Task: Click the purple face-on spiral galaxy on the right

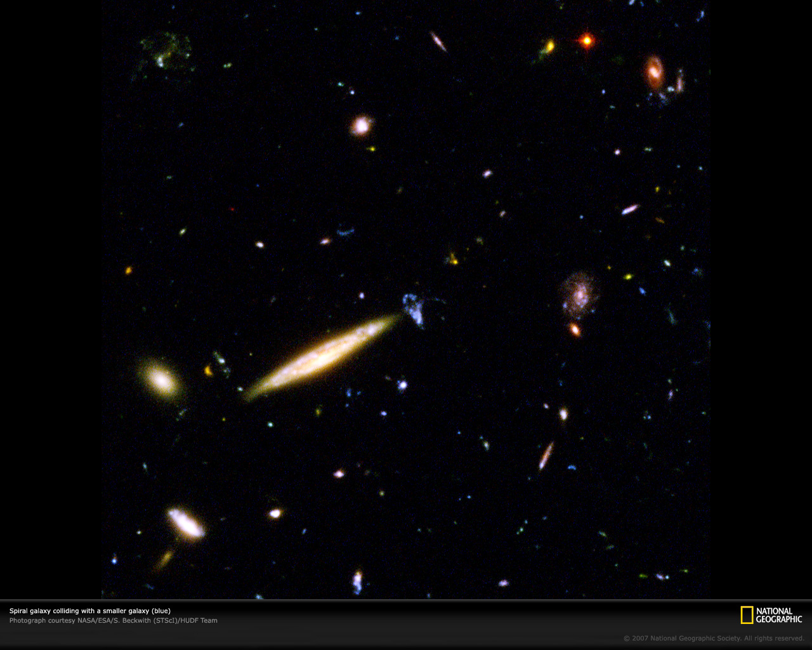Action: [579, 294]
